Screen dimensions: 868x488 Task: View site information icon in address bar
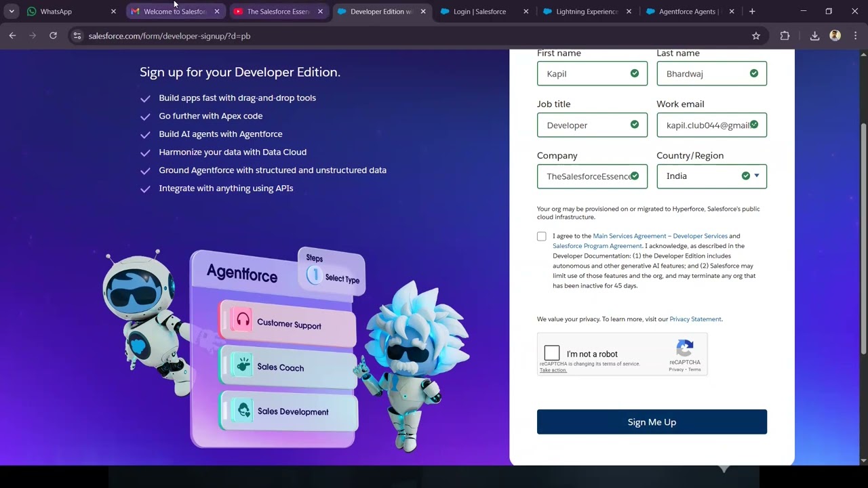click(77, 36)
